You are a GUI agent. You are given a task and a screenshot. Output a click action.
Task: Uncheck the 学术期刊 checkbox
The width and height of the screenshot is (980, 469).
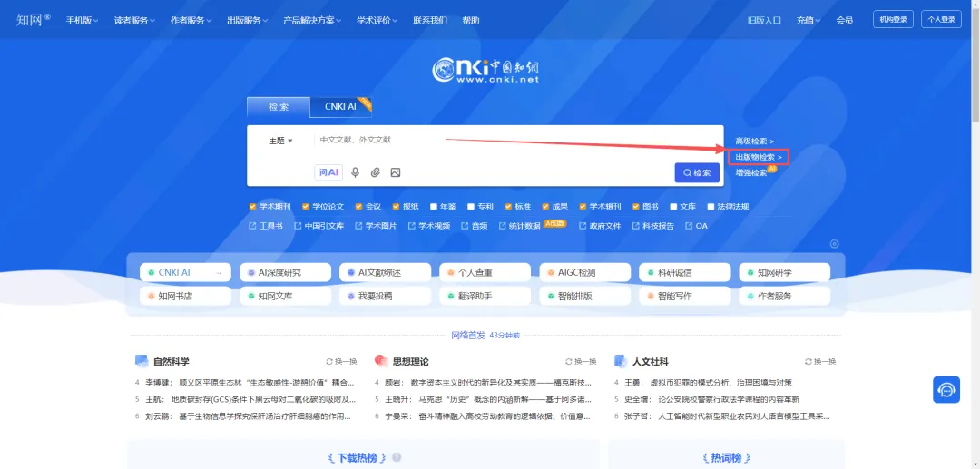(x=252, y=207)
